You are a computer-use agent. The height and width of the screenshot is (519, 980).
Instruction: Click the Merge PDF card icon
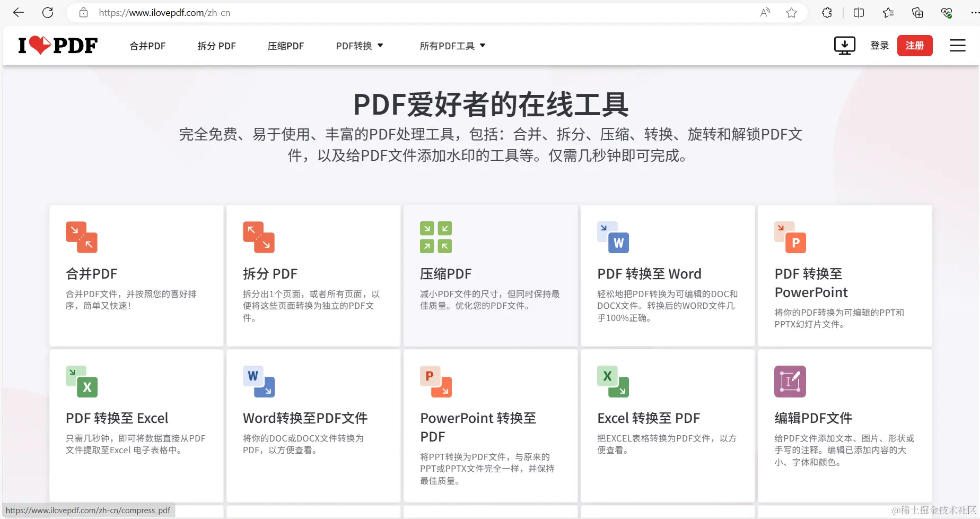point(82,237)
